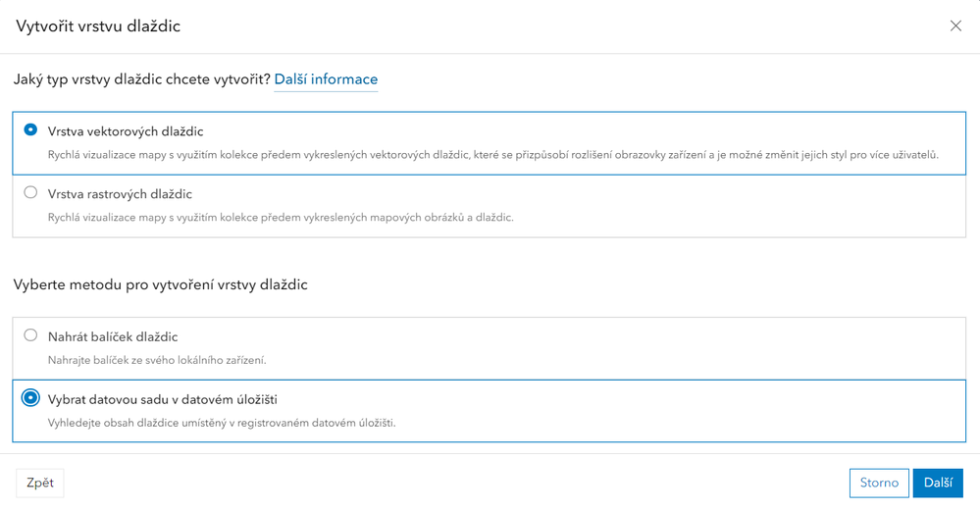Click the raster tile layer description text
The image size is (980, 511).
[x=281, y=218]
